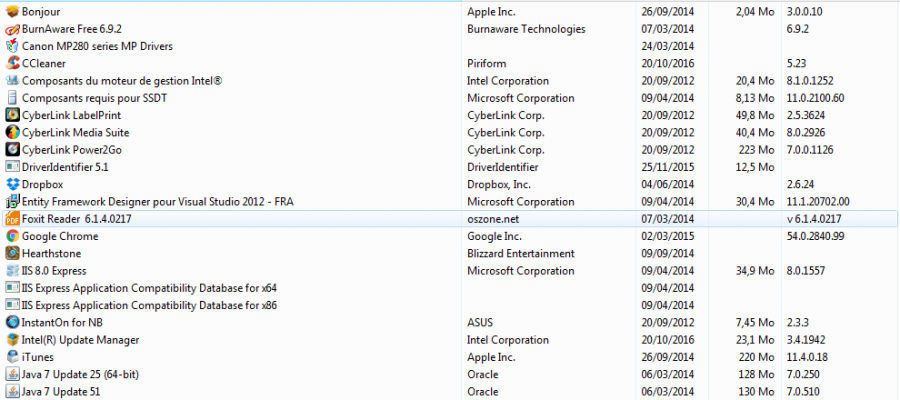Click publisher Burnaware Technologies
900x400 pixels.
click(x=526, y=29)
